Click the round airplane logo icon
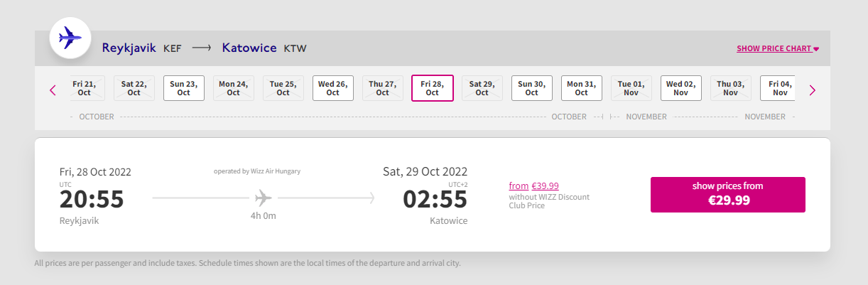Image resolution: width=868 pixels, height=285 pixels. (x=70, y=37)
